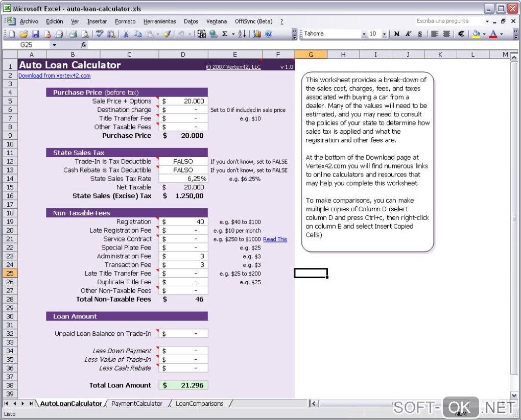Image resolution: width=521 pixels, height=420 pixels.
Task: Apply the red font color A
Action: (493, 34)
